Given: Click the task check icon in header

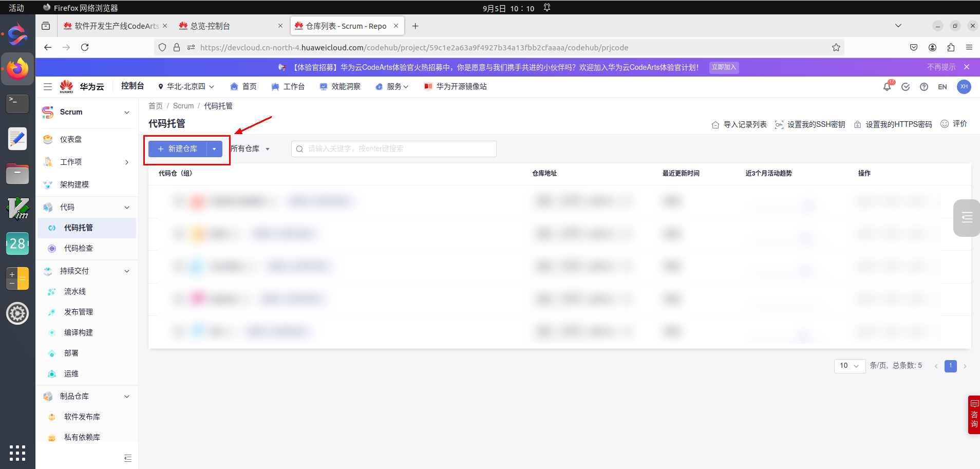Looking at the screenshot, I should click(x=906, y=87).
